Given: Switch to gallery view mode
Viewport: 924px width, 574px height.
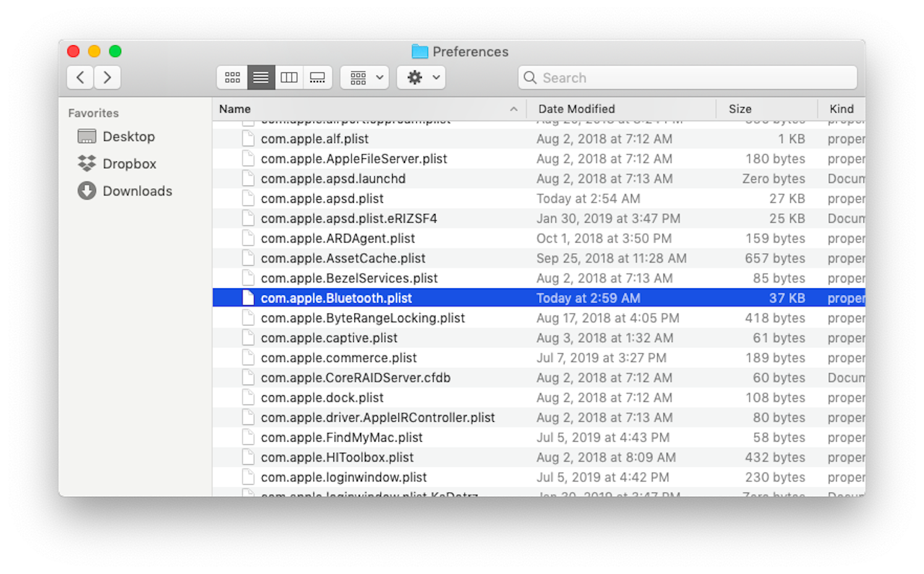Looking at the screenshot, I should pos(317,77).
